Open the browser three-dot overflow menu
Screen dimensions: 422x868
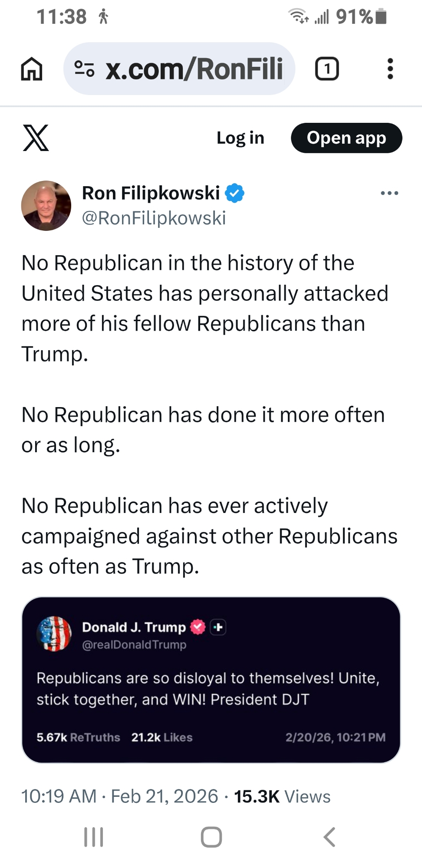coord(390,69)
